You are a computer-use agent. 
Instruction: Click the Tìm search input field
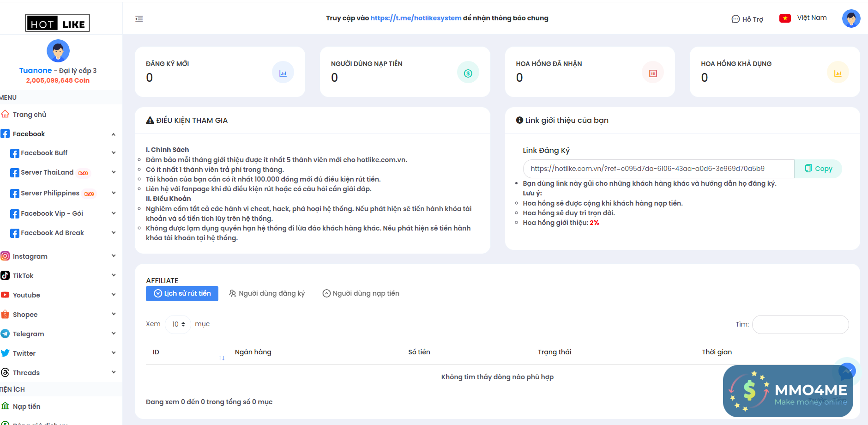pos(800,324)
